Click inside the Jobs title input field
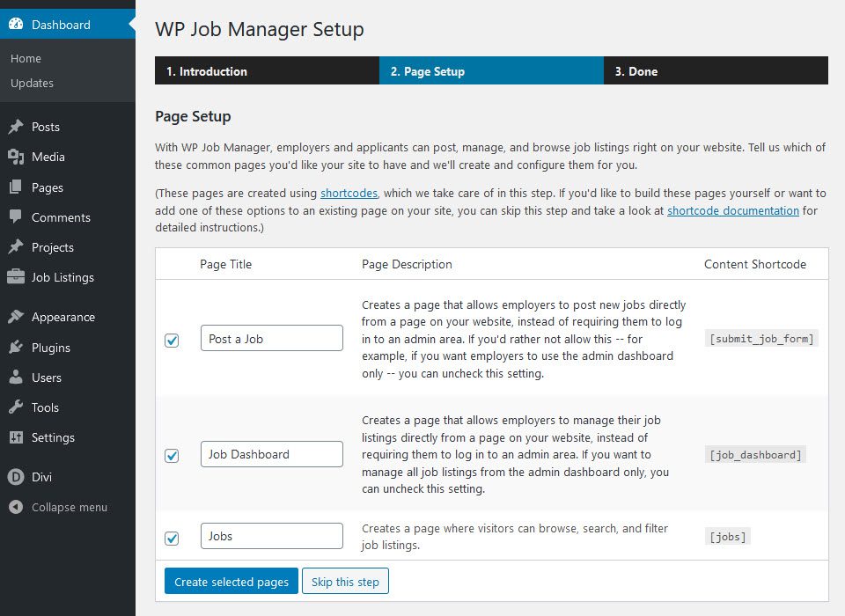Screen dimensions: 845x616 tap(271, 535)
